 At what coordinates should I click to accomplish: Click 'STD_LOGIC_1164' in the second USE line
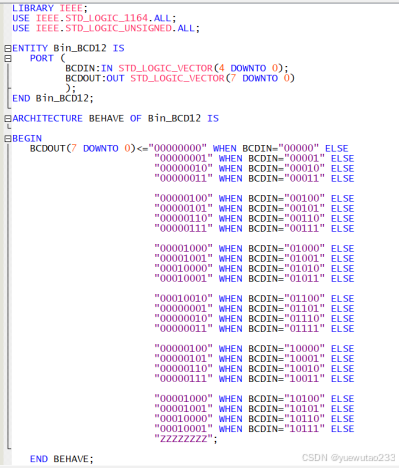[x=107, y=18]
